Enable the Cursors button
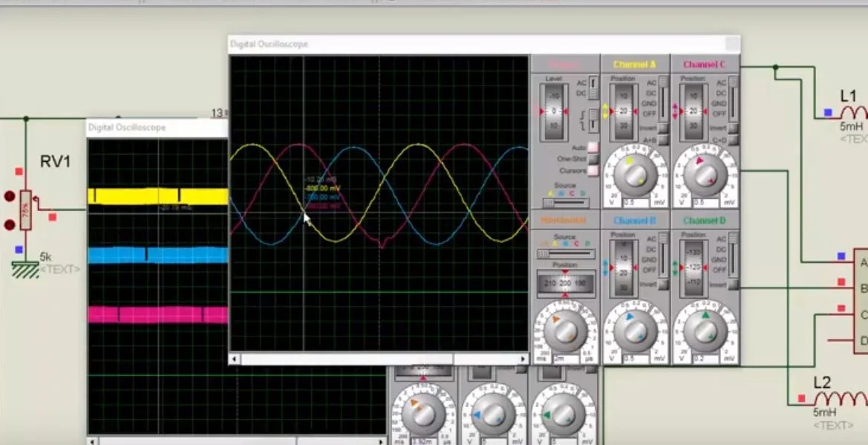 [593, 169]
